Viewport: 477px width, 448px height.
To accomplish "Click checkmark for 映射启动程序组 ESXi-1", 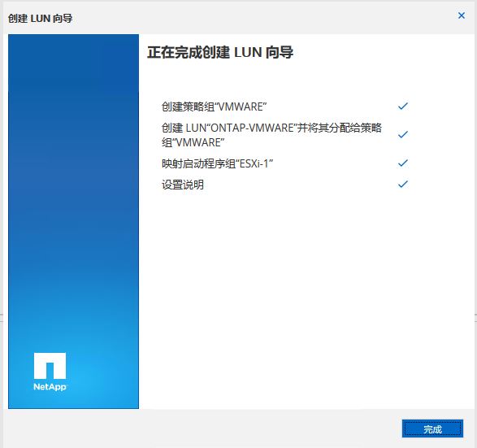I will [x=403, y=163].
